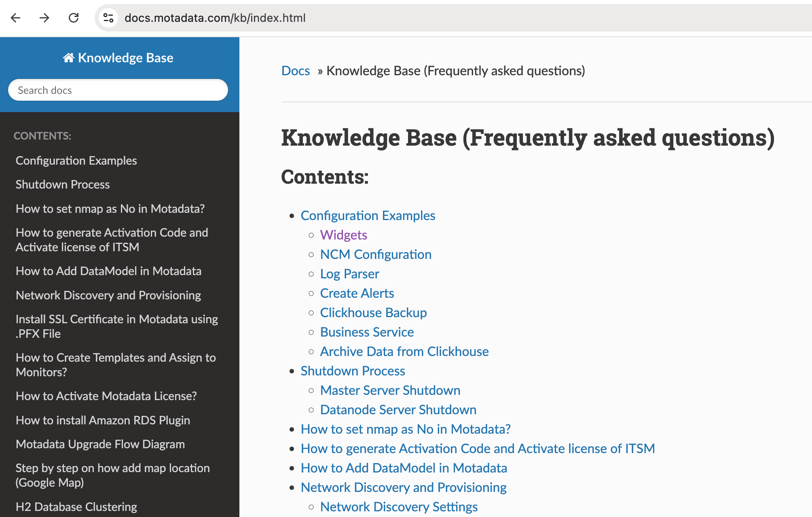Open the NCM Configuration link
This screenshot has height=517, width=812.
(x=376, y=254)
